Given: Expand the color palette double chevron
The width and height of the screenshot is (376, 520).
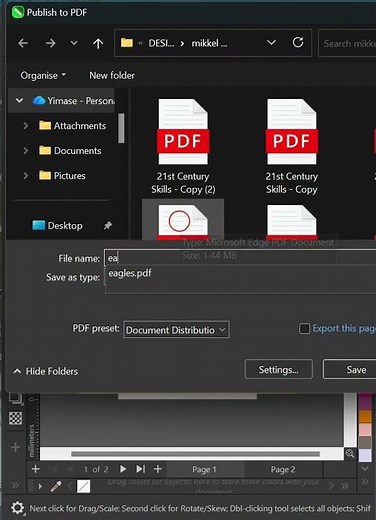Looking at the screenshot, I should 365,481.
